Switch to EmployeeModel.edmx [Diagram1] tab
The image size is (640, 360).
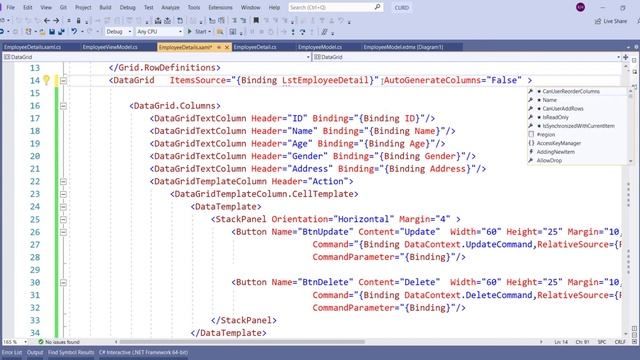403,47
